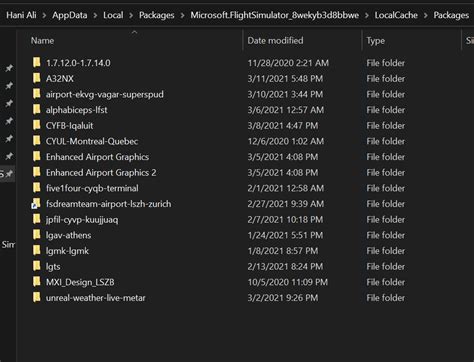Select the alphabiceps-lfst folder name
The height and width of the screenshot is (362, 474).
[x=77, y=110]
